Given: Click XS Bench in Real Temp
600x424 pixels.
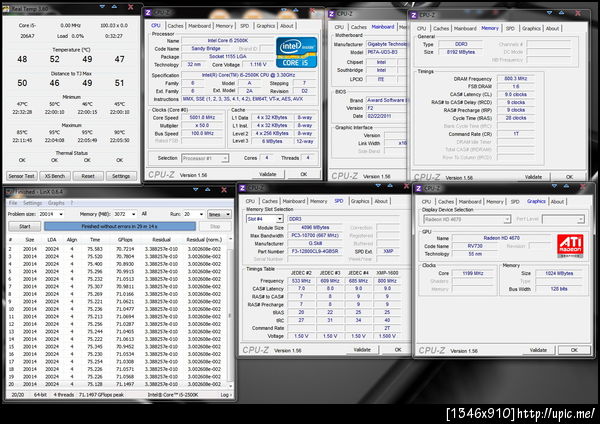Looking at the screenshot, I should tap(55, 176).
